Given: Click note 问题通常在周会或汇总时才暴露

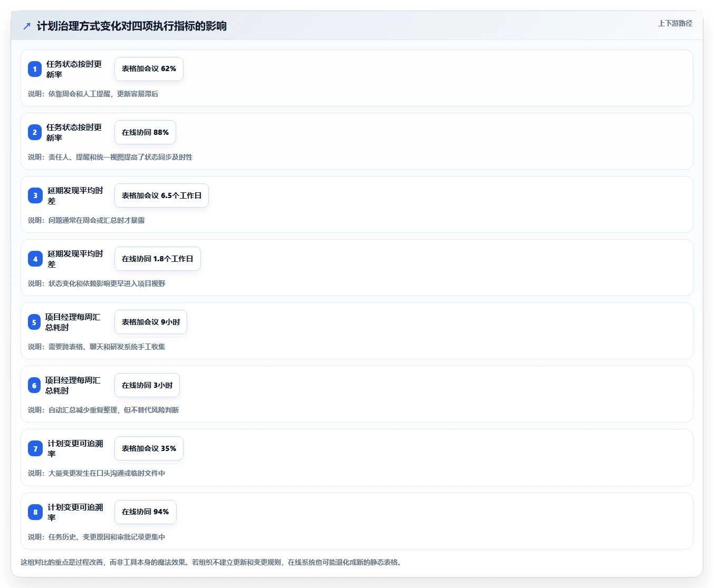Looking at the screenshot, I should tap(97, 220).
